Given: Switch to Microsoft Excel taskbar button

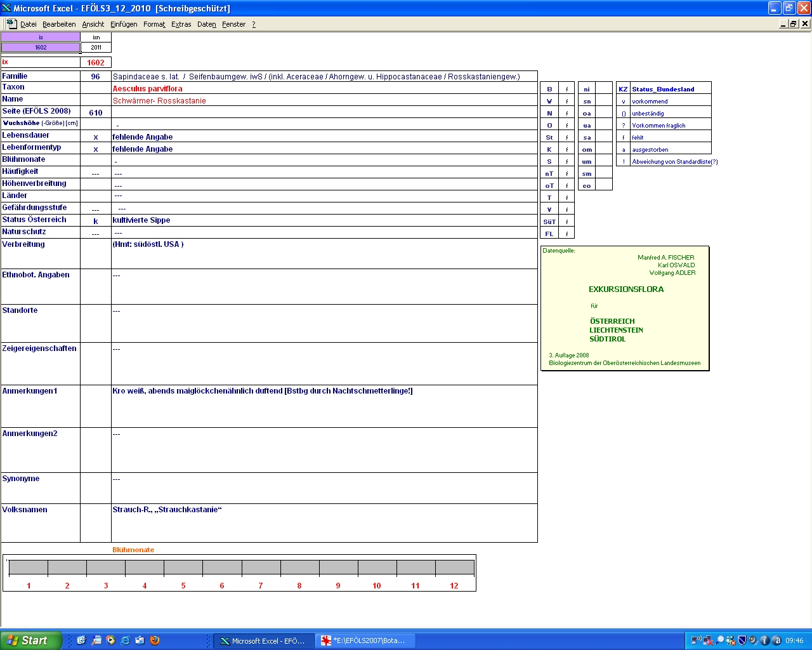Looking at the screenshot, I should pyautogui.click(x=263, y=641).
